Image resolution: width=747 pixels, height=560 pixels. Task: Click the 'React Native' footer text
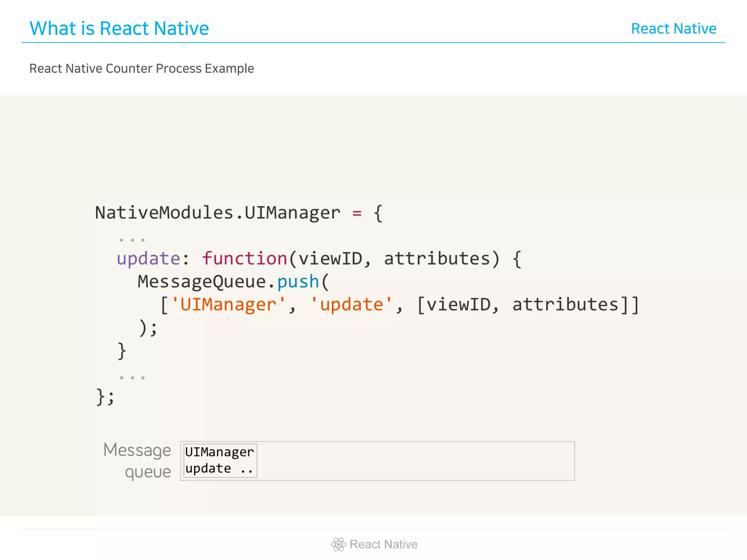point(383,544)
